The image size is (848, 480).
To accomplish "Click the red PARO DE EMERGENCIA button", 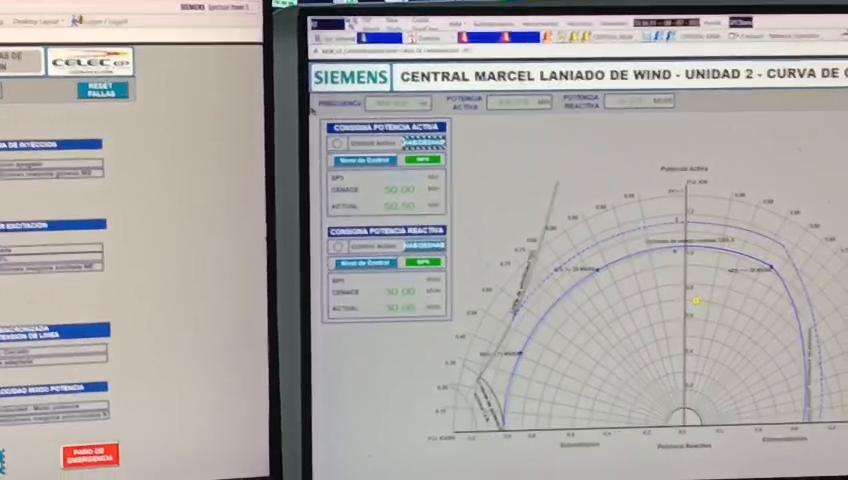I will 90,456.
